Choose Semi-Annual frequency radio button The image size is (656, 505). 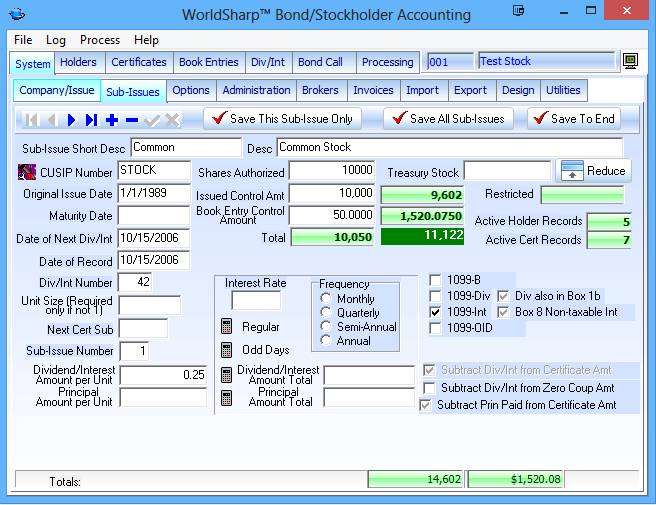tap(326, 326)
